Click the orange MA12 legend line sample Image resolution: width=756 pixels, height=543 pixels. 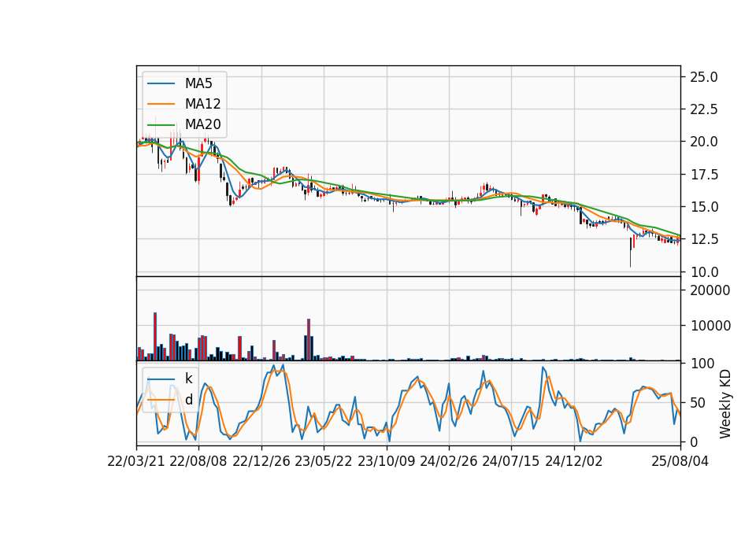coord(161,104)
